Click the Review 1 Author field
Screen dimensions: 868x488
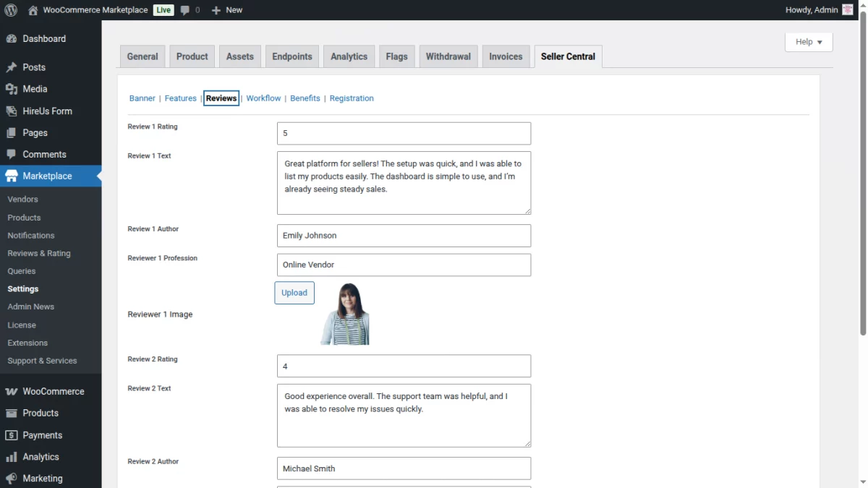pos(404,236)
